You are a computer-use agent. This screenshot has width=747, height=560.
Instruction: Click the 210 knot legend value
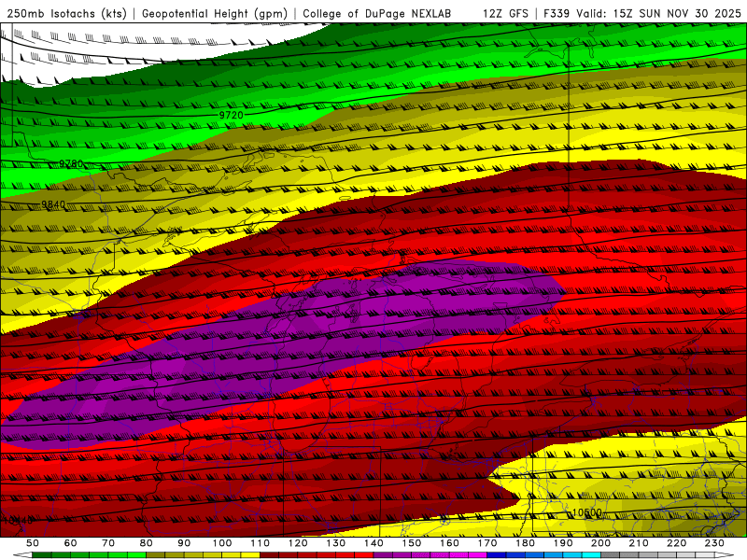pos(639,543)
